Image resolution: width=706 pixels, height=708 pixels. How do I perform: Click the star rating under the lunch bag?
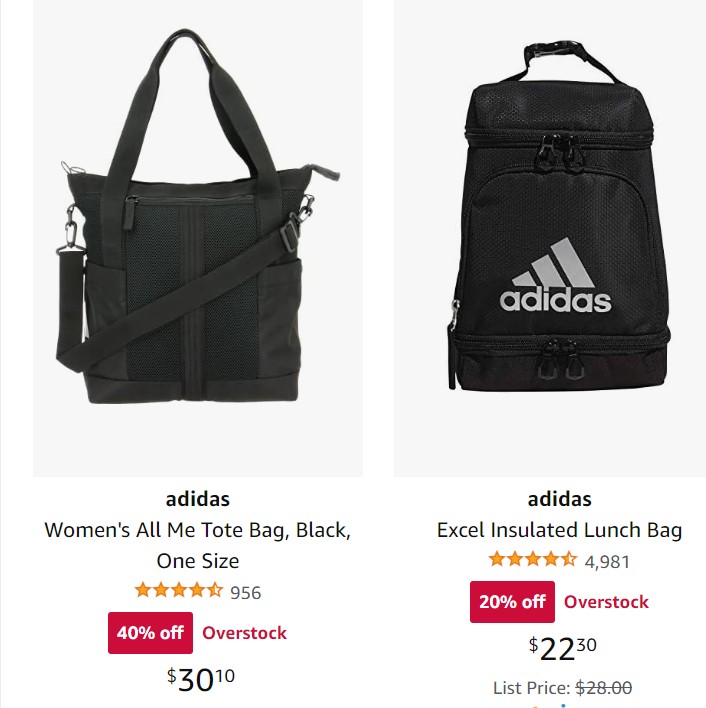[533, 559]
